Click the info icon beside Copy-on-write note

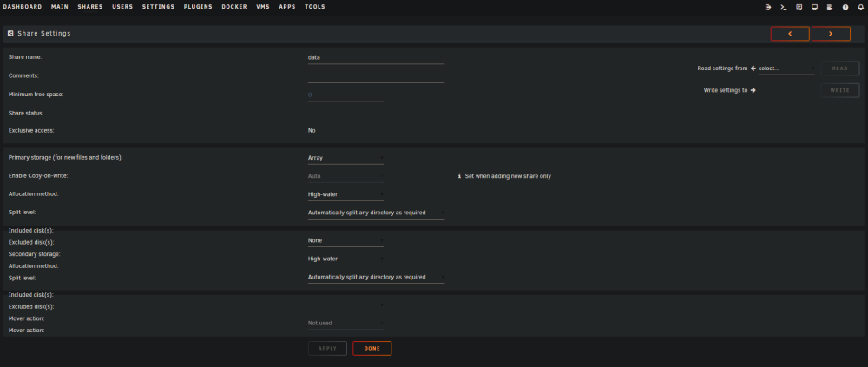click(459, 176)
